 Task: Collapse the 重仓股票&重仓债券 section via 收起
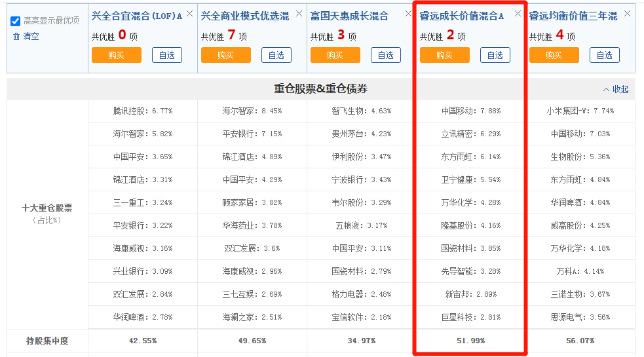[616, 89]
